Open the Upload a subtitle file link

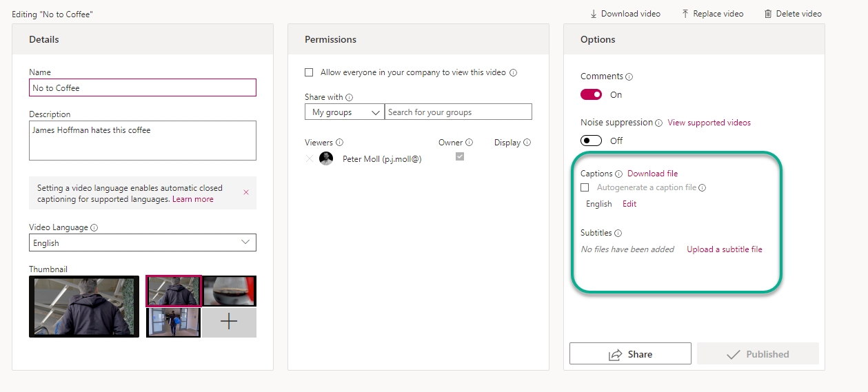click(725, 249)
